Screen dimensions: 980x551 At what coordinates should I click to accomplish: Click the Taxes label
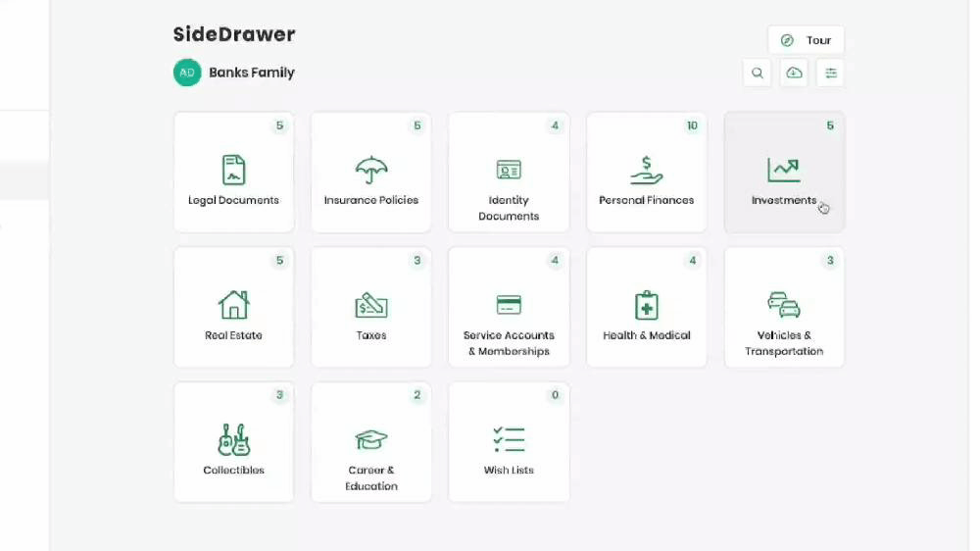pyautogui.click(x=371, y=335)
